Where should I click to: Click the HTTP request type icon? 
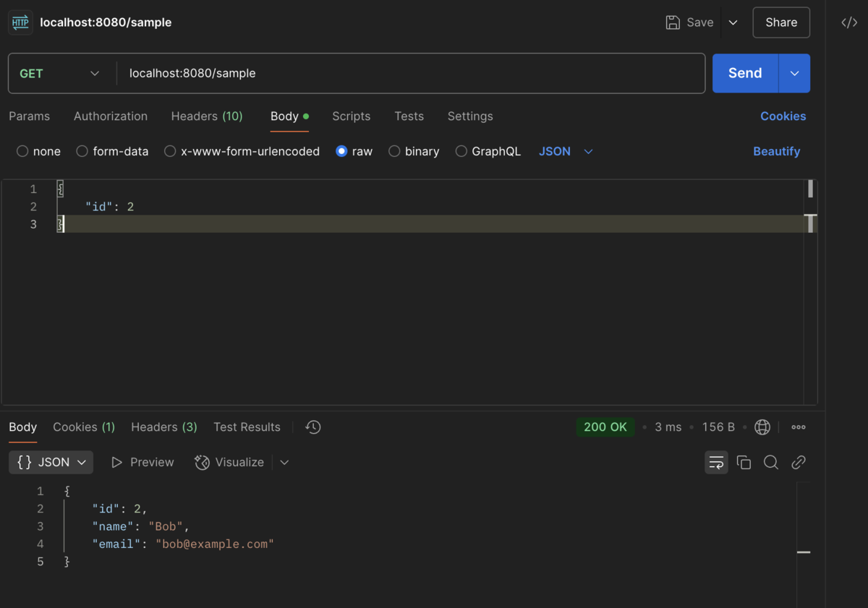pos(20,22)
